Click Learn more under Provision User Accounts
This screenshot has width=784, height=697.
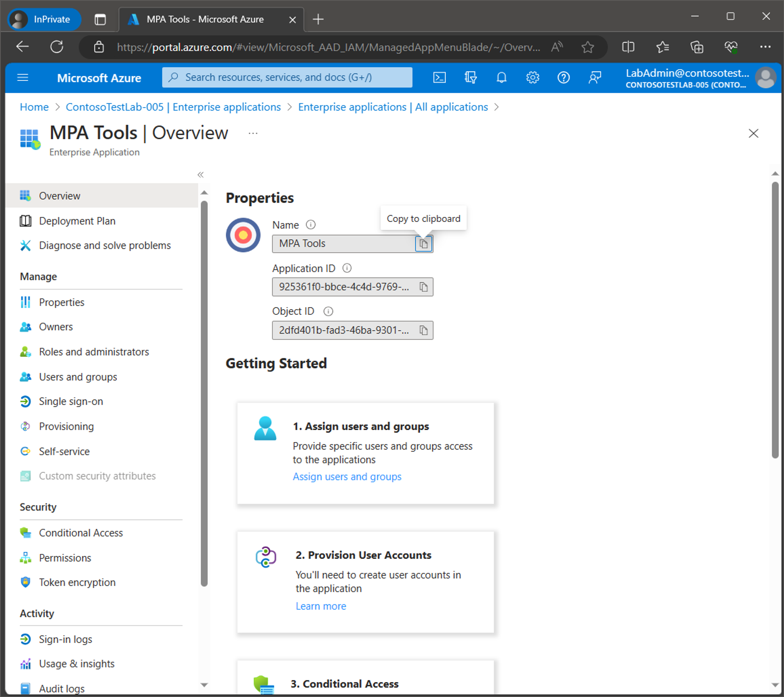(x=321, y=606)
